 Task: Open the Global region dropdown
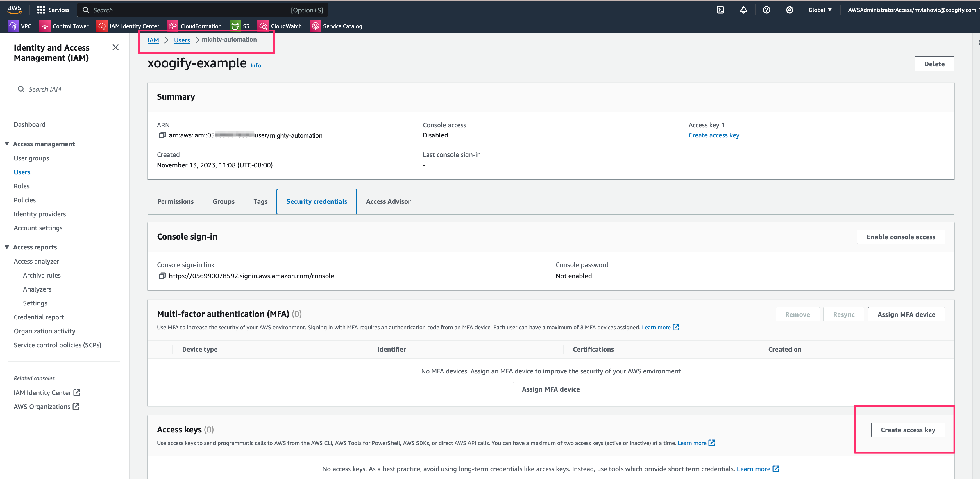click(x=820, y=10)
